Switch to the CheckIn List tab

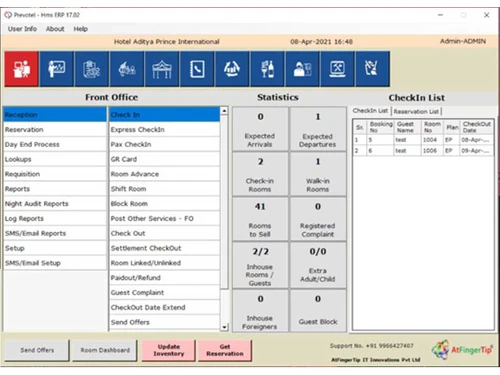[x=370, y=111]
